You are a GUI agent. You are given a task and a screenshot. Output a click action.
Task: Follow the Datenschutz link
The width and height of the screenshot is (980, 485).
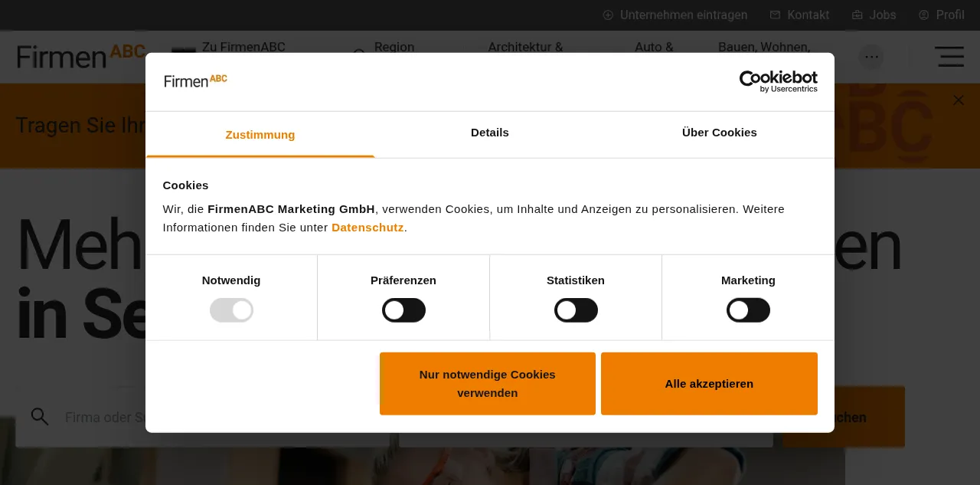tap(367, 228)
